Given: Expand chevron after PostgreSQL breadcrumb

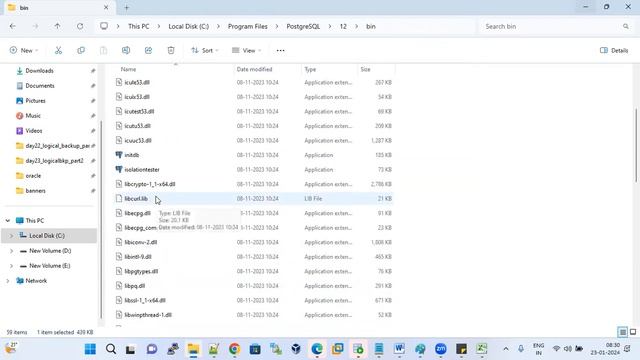Looking at the screenshot, I should click(329, 26).
